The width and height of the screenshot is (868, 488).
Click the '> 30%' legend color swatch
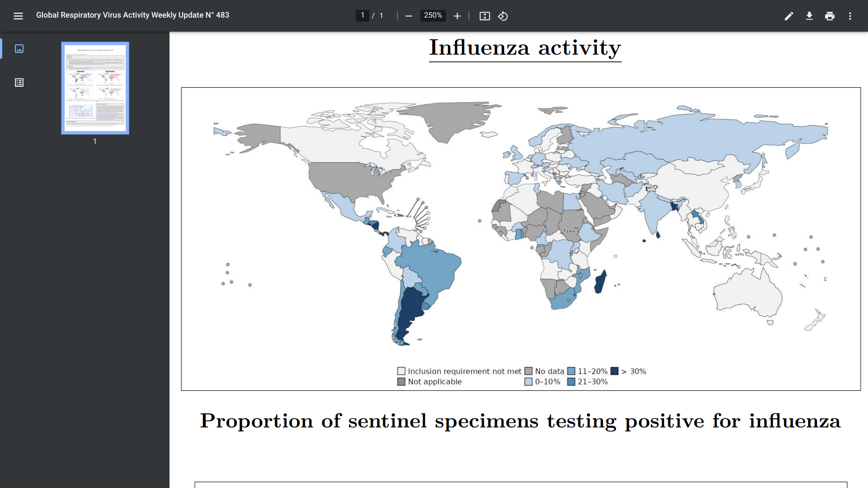[614, 371]
